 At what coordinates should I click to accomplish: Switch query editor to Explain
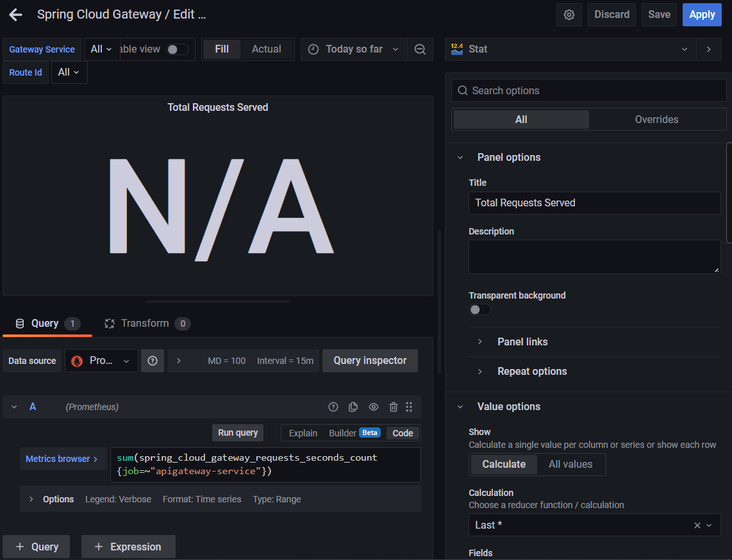pyautogui.click(x=303, y=433)
